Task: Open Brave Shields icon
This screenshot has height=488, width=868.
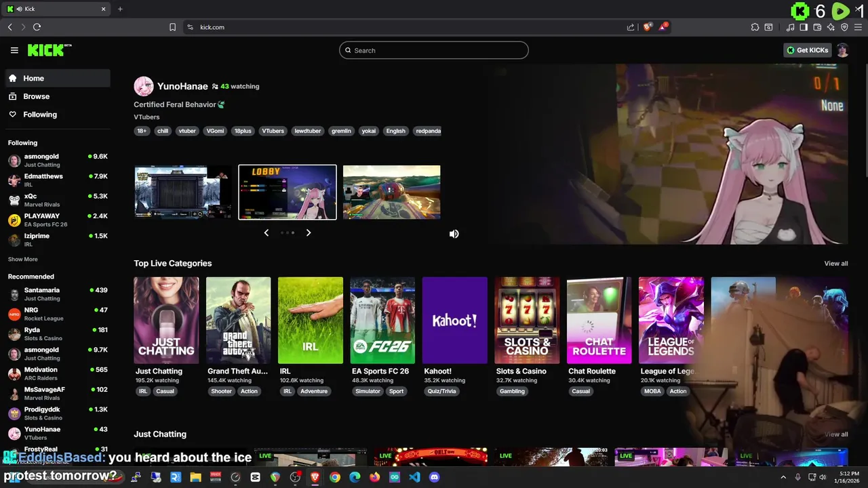Action: (x=648, y=27)
